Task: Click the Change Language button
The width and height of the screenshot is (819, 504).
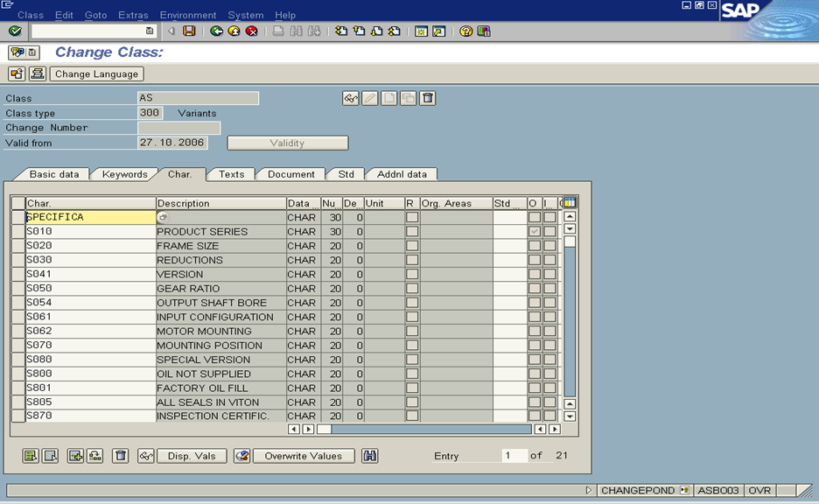Action: pyautogui.click(x=96, y=73)
